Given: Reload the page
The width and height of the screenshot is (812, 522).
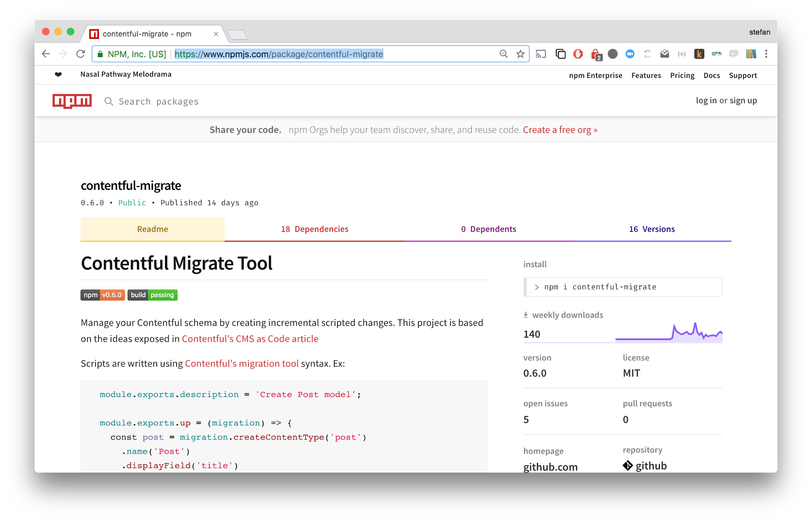Looking at the screenshot, I should pyautogui.click(x=80, y=54).
